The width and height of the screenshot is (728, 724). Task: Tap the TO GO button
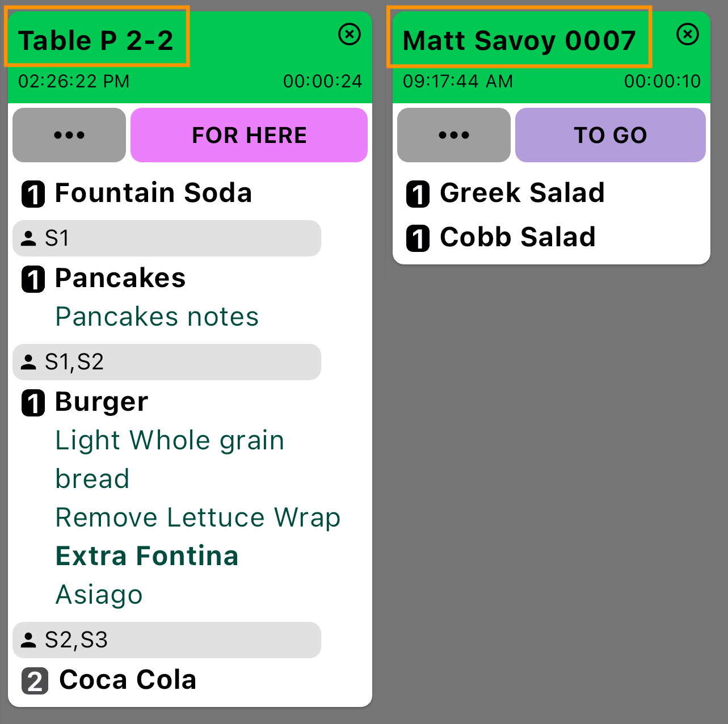(611, 135)
